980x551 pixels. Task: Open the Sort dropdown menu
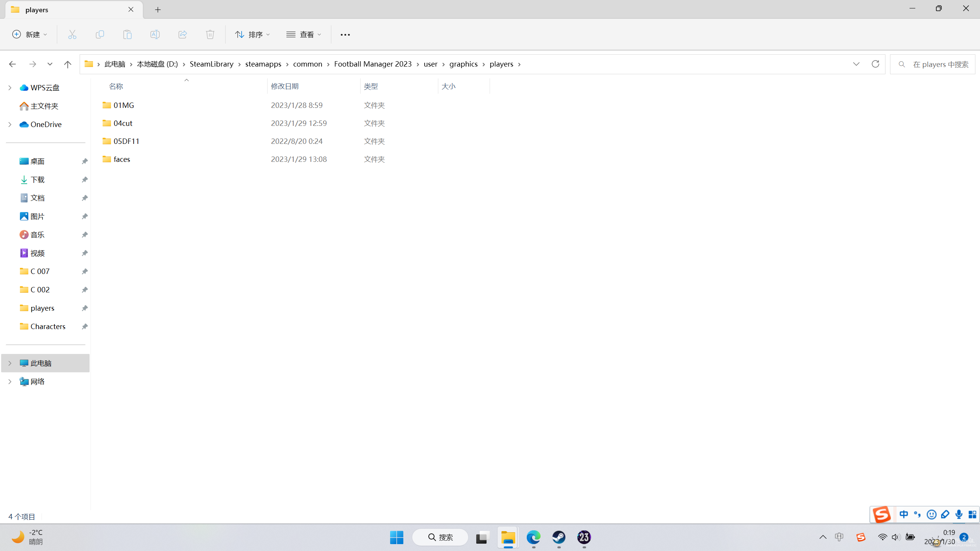click(253, 34)
